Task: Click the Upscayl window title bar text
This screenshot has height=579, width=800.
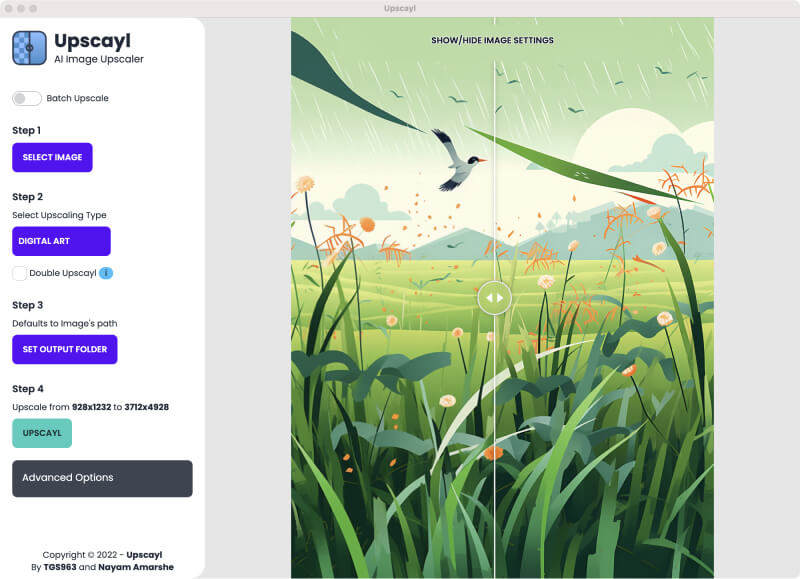Action: (400, 8)
